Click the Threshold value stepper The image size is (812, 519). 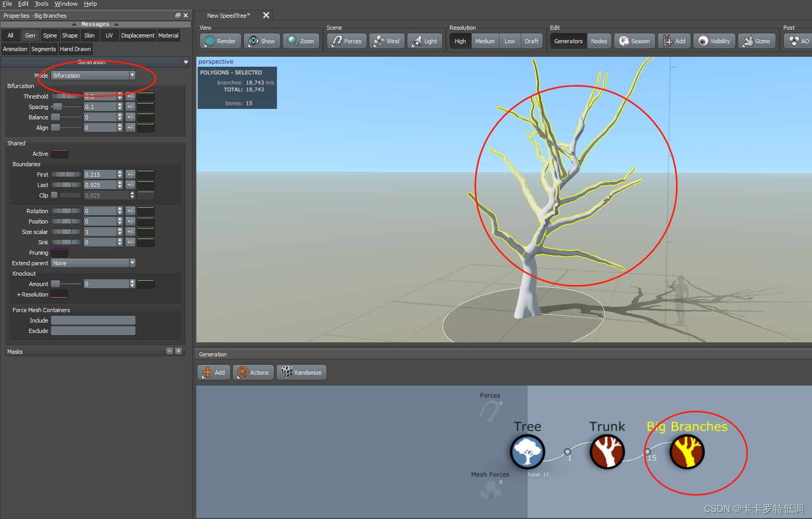pyautogui.click(x=120, y=96)
